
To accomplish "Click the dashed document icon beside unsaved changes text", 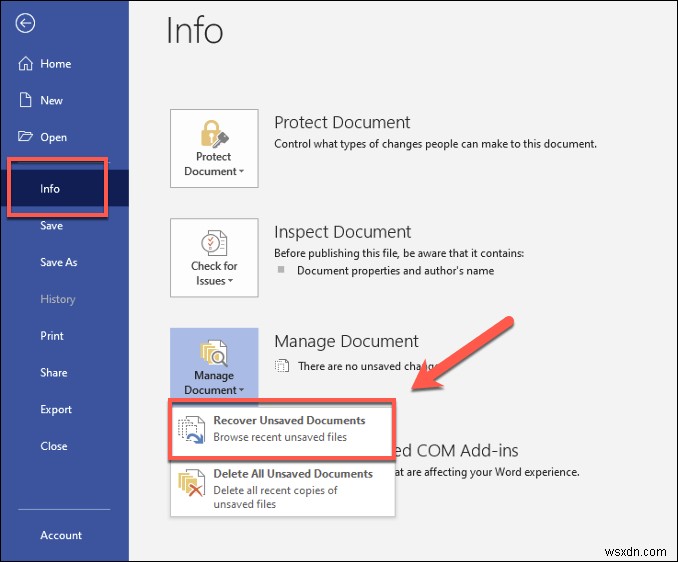I will point(282,366).
